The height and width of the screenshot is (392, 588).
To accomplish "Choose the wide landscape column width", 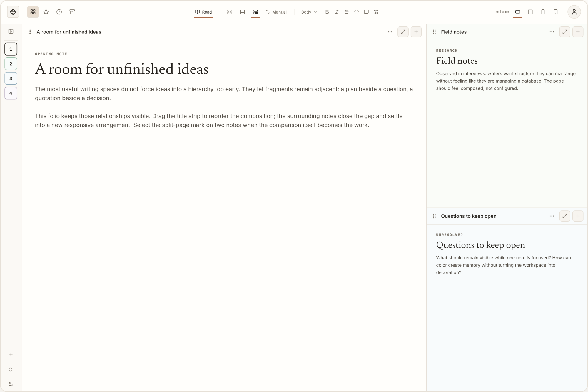I will 518,12.
